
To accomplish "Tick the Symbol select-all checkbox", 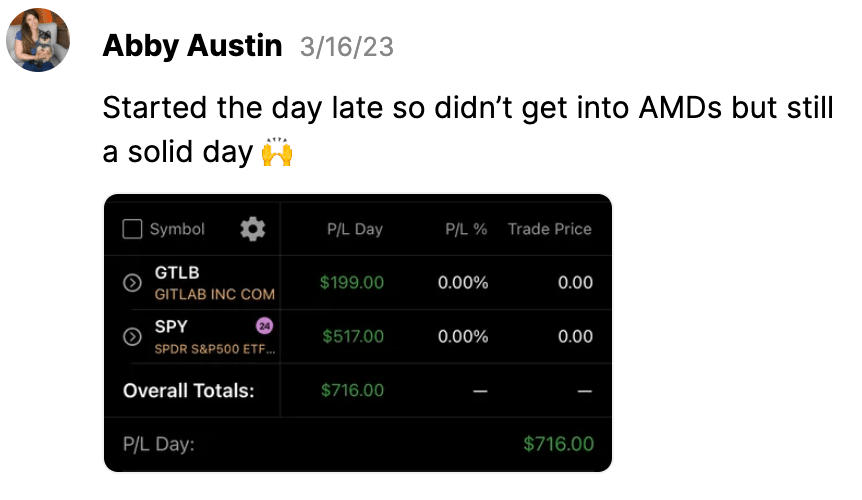I will 132,229.
